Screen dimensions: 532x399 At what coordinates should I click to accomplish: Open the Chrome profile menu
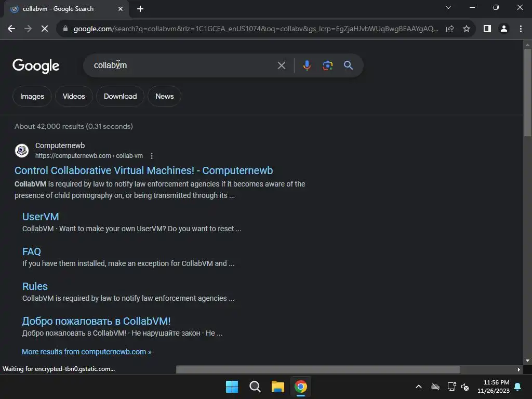pyautogui.click(x=504, y=29)
